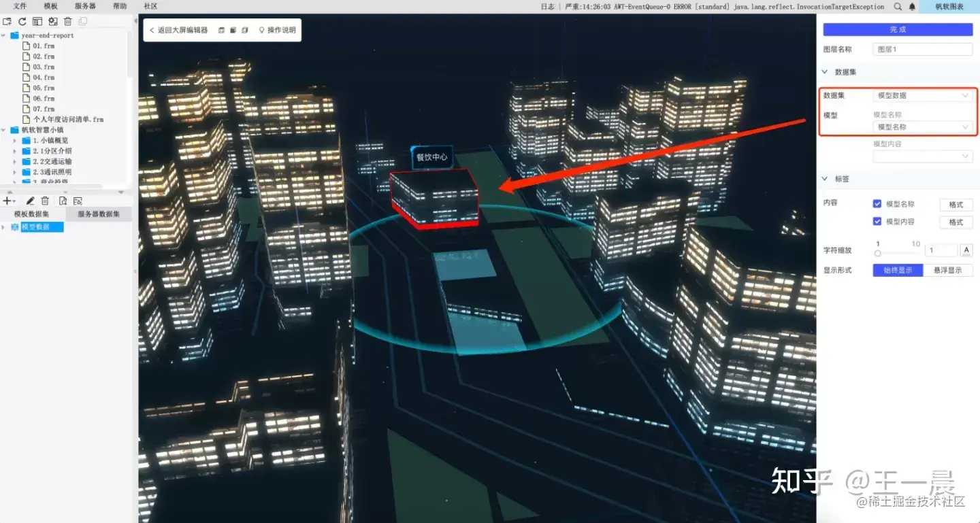
Task: Open the 模型名称 field dropdown
Action: [x=923, y=127]
